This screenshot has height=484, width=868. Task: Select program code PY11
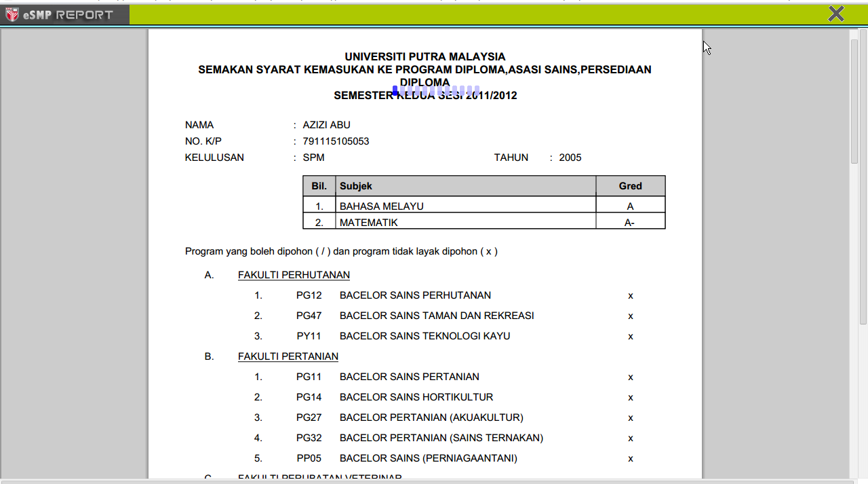pyautogui.click(x=309, y=336)
